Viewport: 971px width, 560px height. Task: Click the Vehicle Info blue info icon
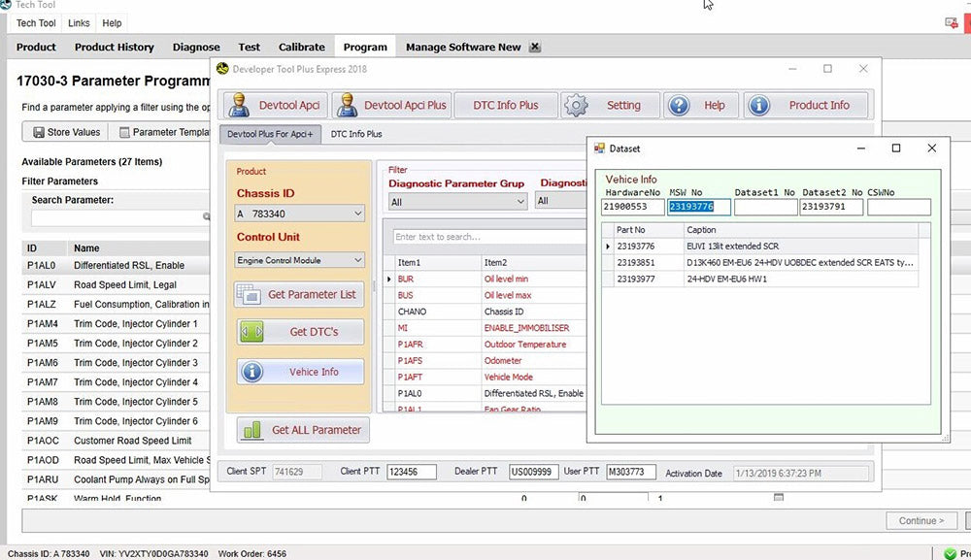coord(251,372)
